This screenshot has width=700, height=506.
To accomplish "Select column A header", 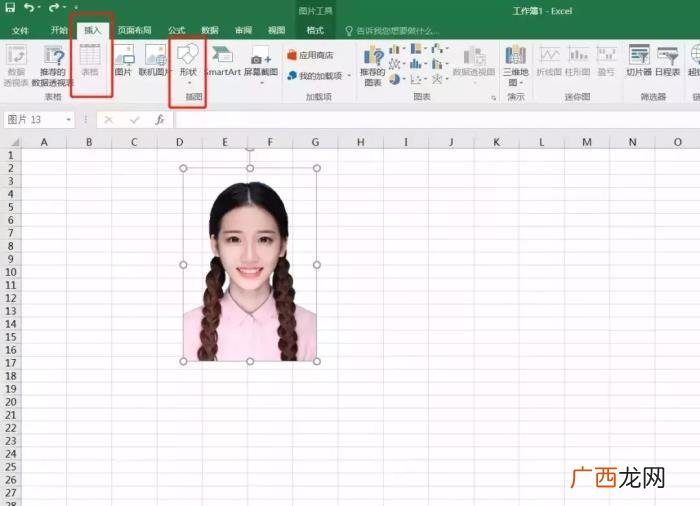I will pyautogui.click(x=44, y=142).
